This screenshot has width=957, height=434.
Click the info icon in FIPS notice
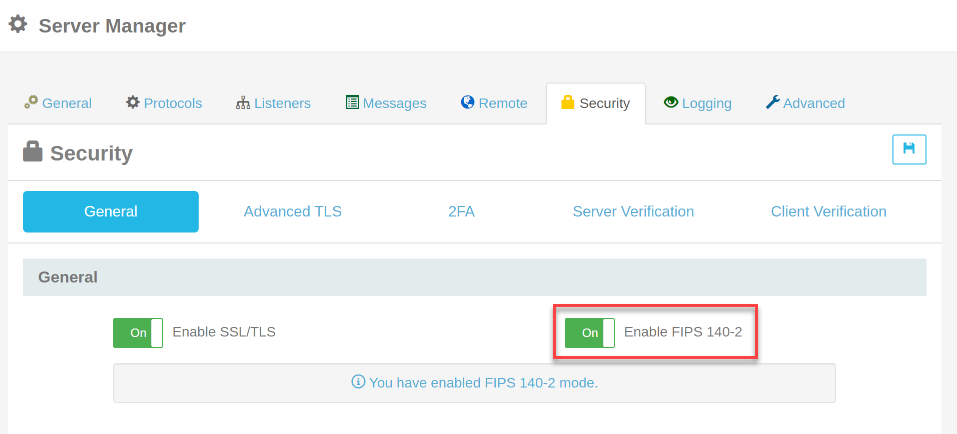pyautogui.click(x=358, y=382)
